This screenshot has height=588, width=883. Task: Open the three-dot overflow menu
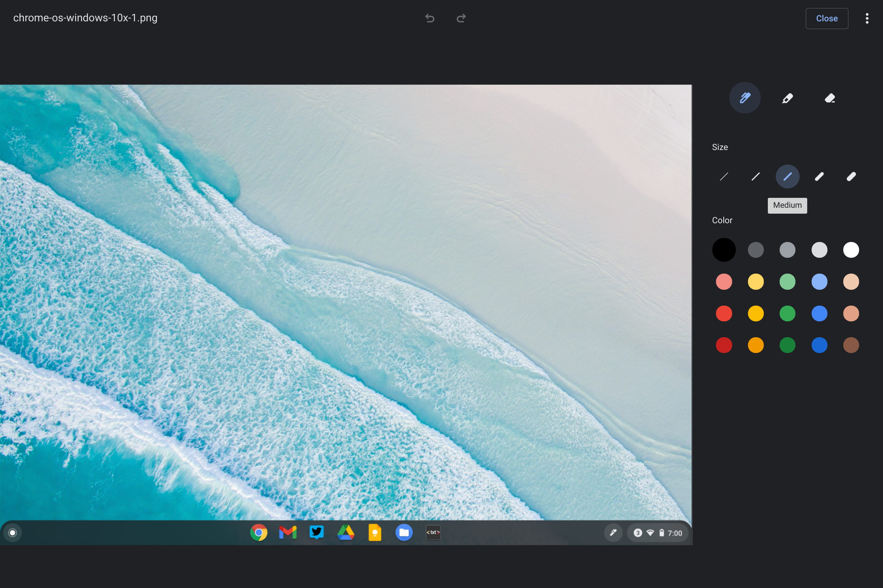tap(867, 18)
